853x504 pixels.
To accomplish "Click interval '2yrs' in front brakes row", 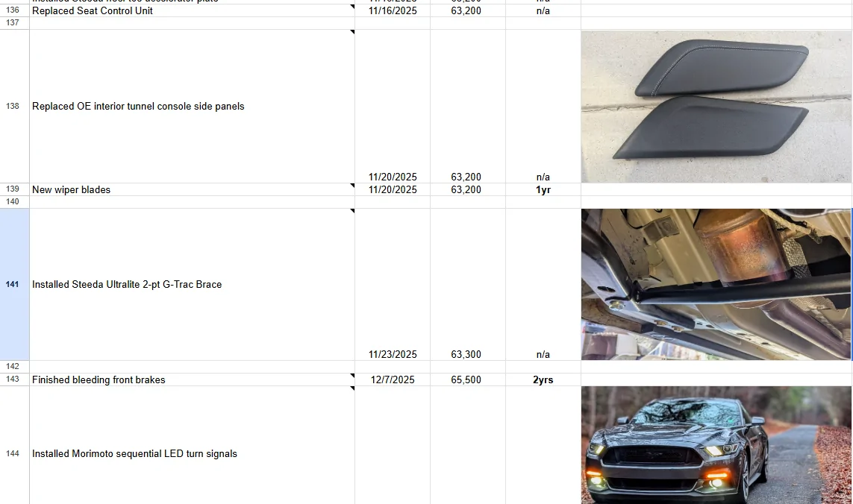I will point(543,380).
